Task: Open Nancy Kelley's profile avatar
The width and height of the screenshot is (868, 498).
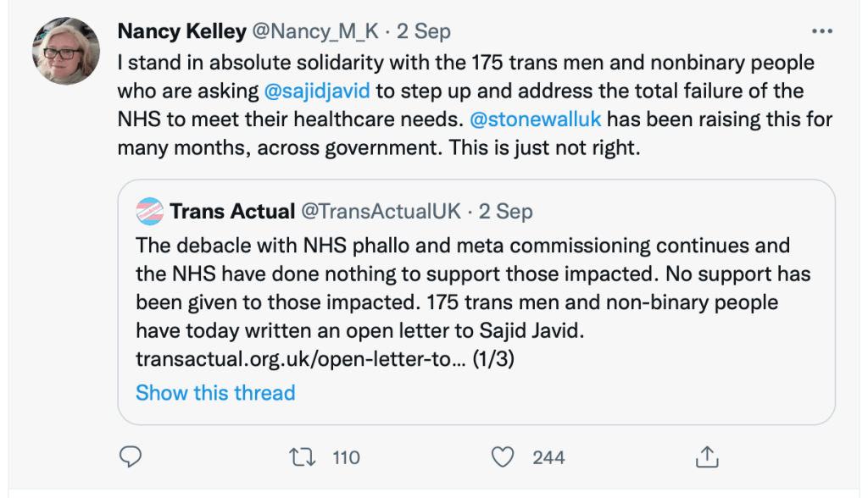Action: (66, 51)
